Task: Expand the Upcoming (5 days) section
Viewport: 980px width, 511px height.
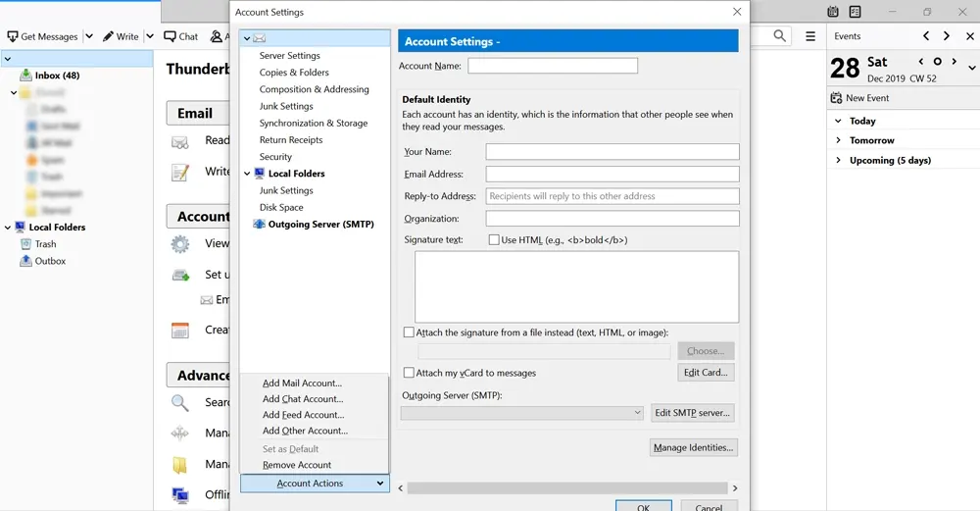Action: (838, 160)
